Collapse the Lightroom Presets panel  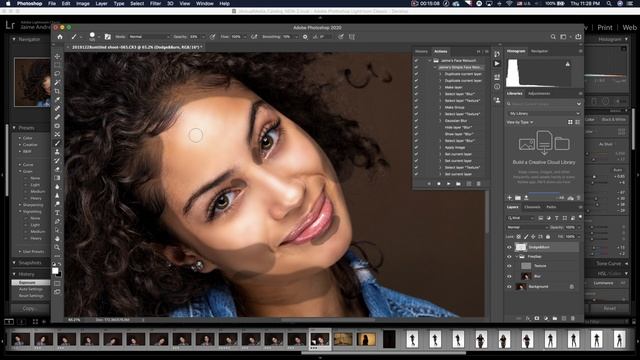tap(14, 128)
